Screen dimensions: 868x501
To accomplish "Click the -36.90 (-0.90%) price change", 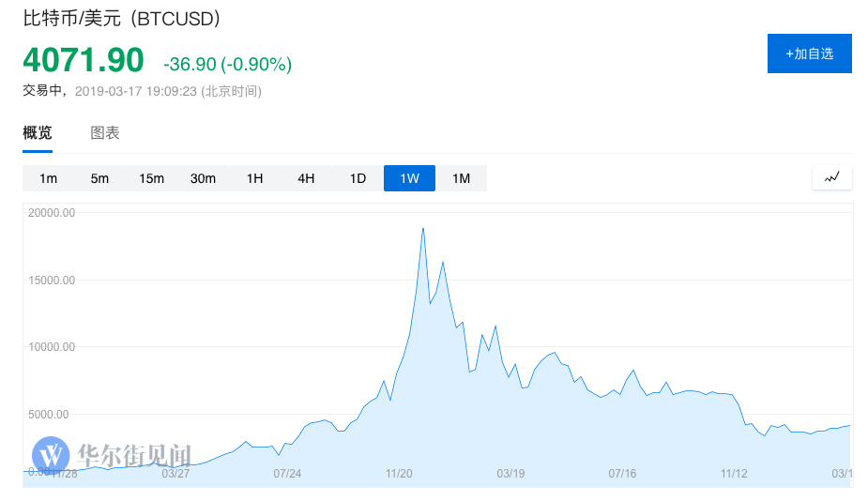I will tap(227, 64).
